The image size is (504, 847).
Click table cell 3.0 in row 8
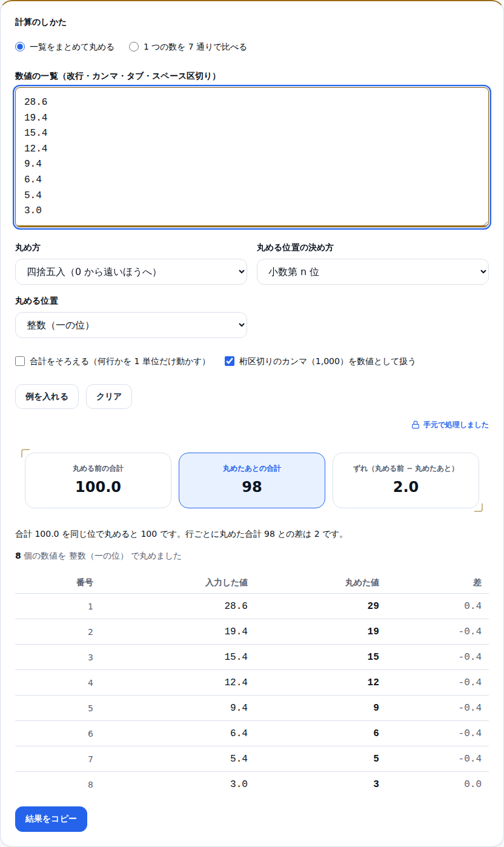tap(239, 784)
